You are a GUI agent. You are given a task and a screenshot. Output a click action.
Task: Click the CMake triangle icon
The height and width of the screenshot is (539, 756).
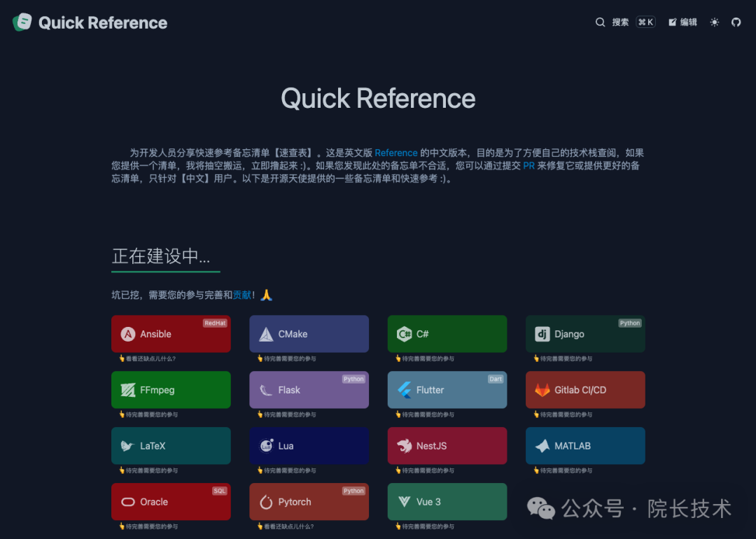click(266, 334)
